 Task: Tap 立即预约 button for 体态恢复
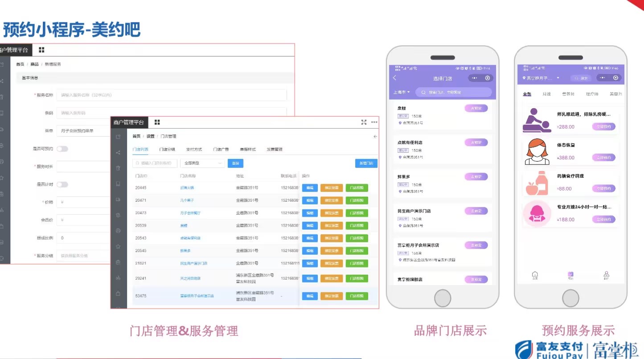click(604, 157)
